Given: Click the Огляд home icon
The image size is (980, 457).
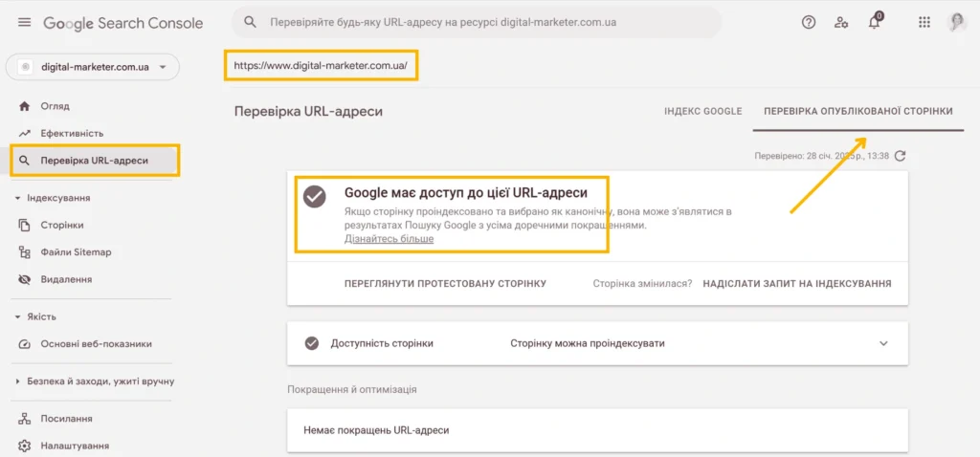Looking at the screenshot, I should tap(24, 106).
